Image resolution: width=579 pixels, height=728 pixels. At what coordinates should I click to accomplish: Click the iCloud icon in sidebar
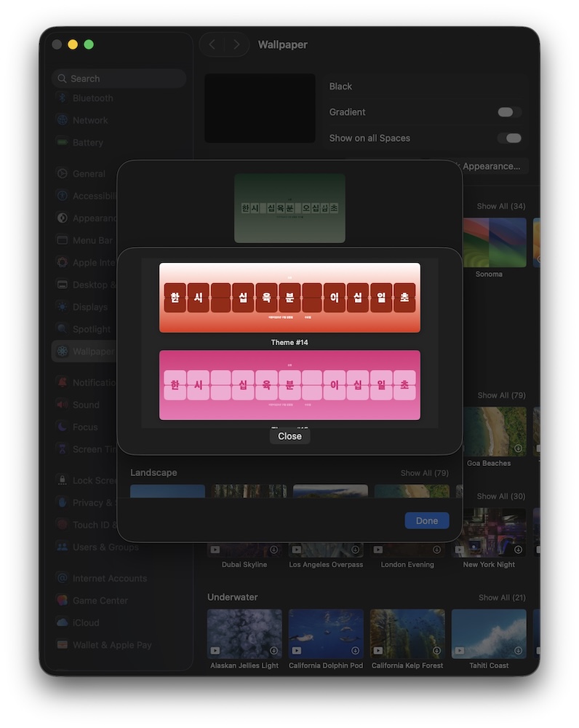coord(63,622)
